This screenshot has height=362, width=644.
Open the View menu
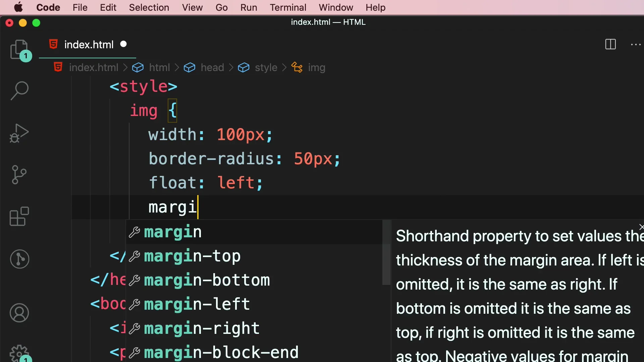192,7
